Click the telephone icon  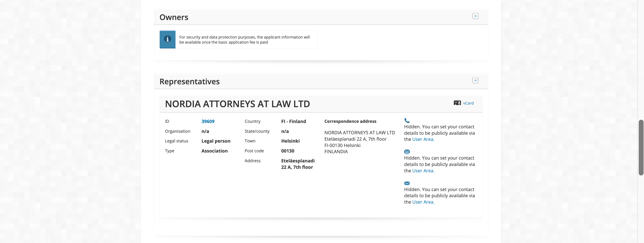coord(407,121)
